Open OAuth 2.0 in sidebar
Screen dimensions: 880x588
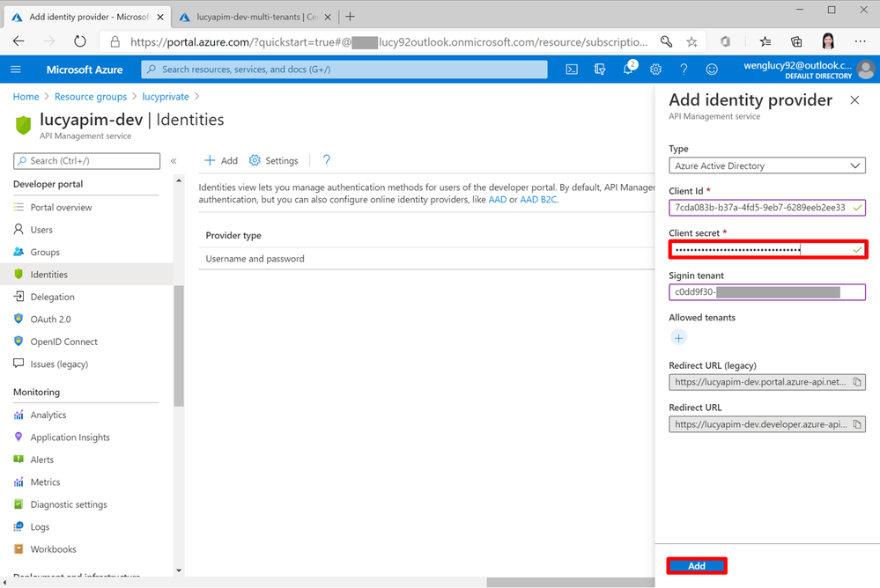(x=50, y=320)
